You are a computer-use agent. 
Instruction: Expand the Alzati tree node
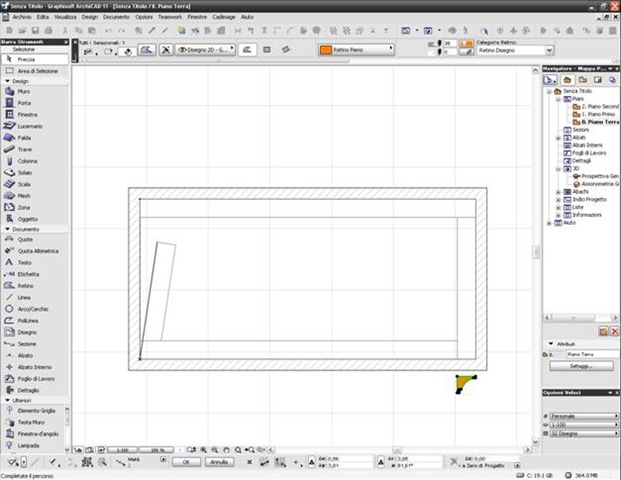557,137
